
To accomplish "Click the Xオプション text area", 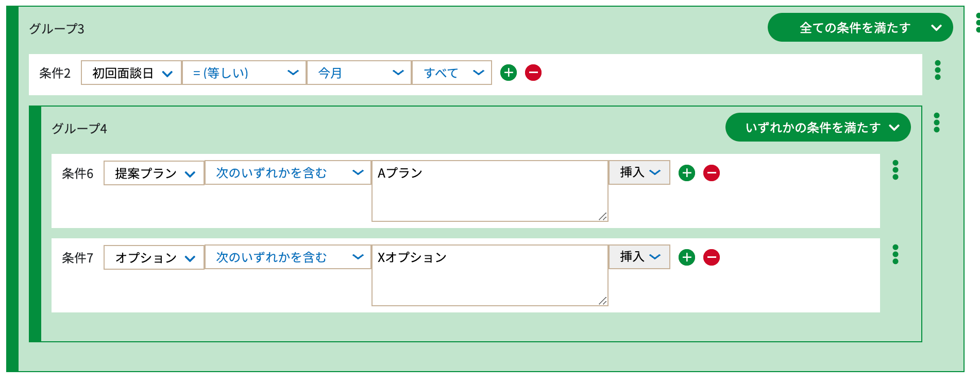I will (x=490, y=275).
